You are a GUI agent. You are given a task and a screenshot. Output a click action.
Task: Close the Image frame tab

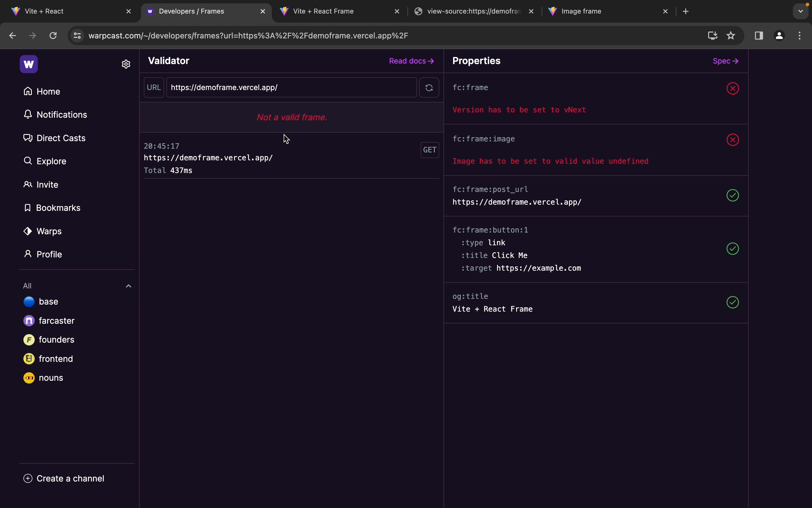(666, 11)
